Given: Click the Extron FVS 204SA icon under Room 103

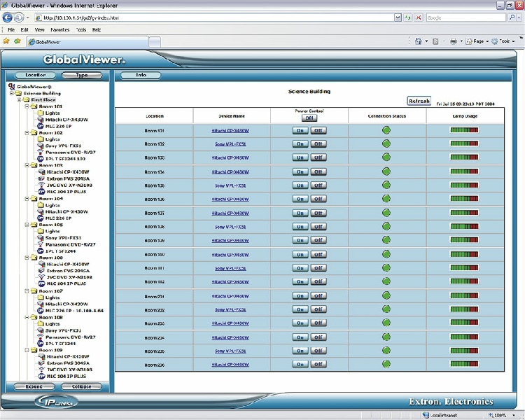Looking at the screenshot, I should point(40,178).
